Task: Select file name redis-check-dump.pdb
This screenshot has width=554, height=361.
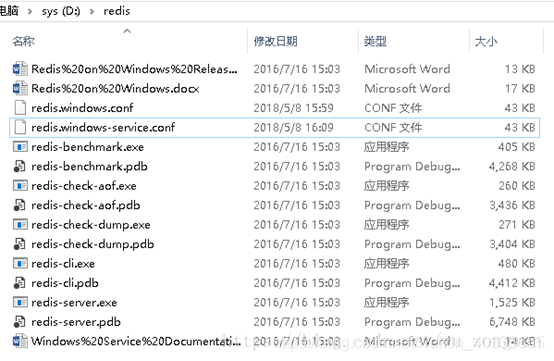Action: pos(93,244)
